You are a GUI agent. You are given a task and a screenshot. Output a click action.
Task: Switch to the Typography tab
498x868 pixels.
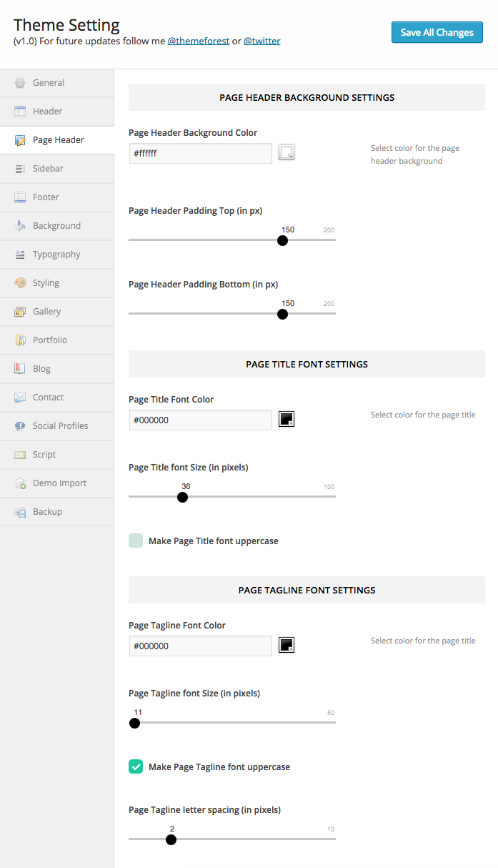pos(56,255)
